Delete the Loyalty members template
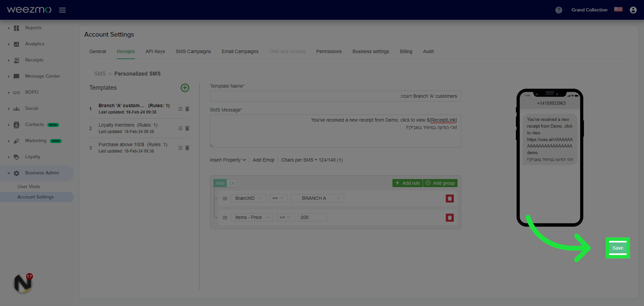 tap(187, 128)
